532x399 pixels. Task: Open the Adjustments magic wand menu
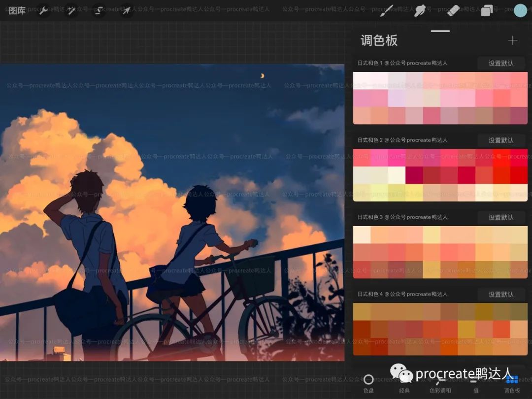(x=71, y=11)
